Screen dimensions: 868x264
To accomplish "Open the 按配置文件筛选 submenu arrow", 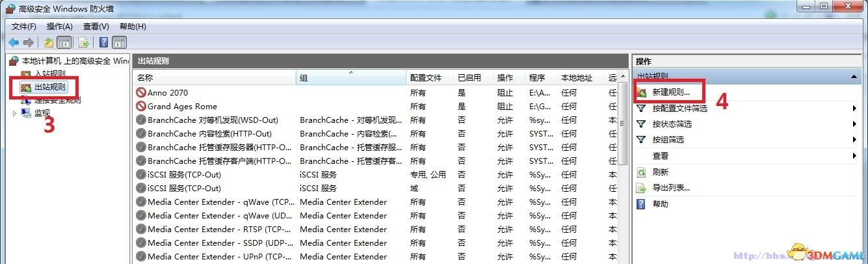I will coord(854,109).
